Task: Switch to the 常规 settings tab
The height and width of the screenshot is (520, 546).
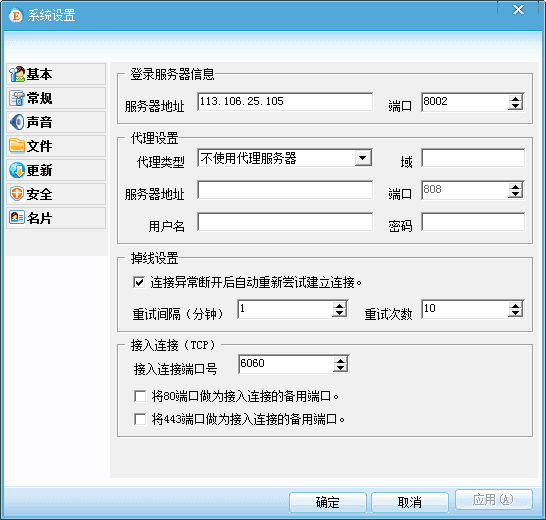Action: (x=56, y=98)
